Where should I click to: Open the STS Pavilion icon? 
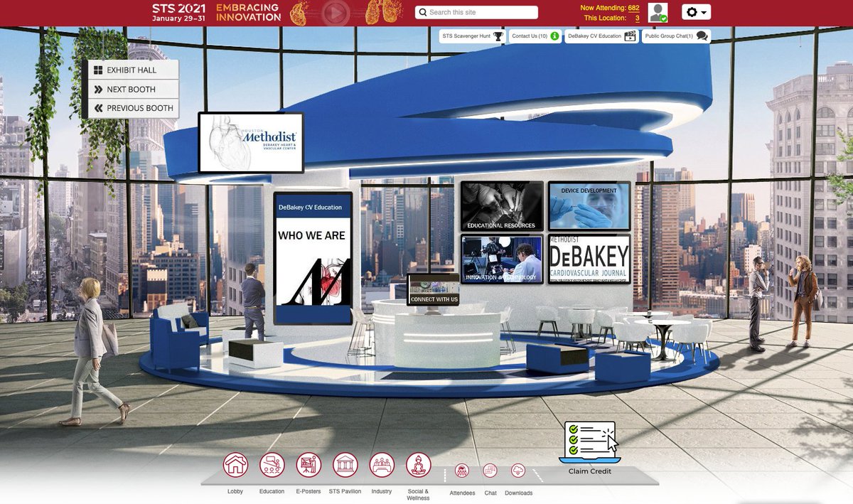coord(345,465)
